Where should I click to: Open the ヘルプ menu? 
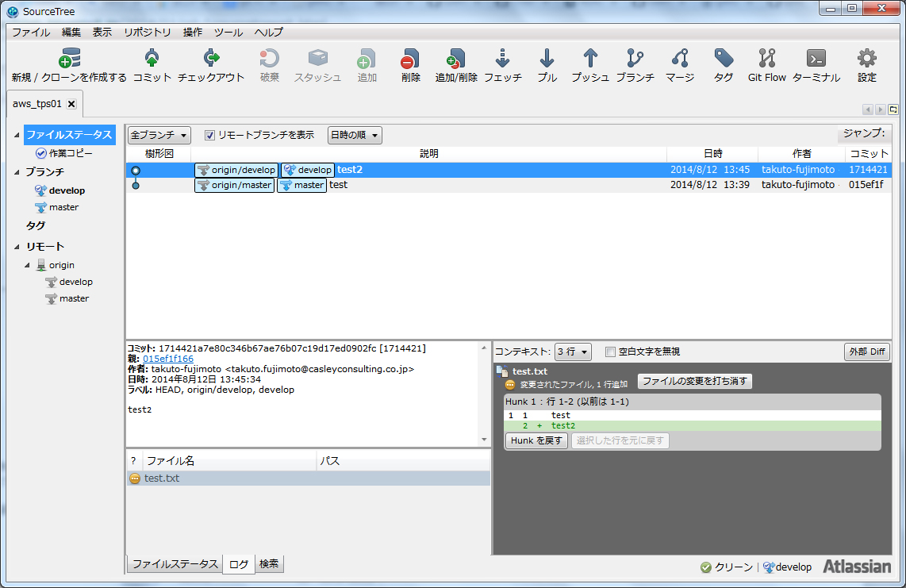(x=269, y=33)
